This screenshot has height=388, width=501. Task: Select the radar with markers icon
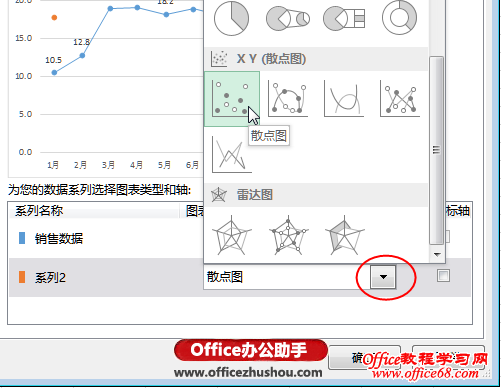click(x=288, y=235)
